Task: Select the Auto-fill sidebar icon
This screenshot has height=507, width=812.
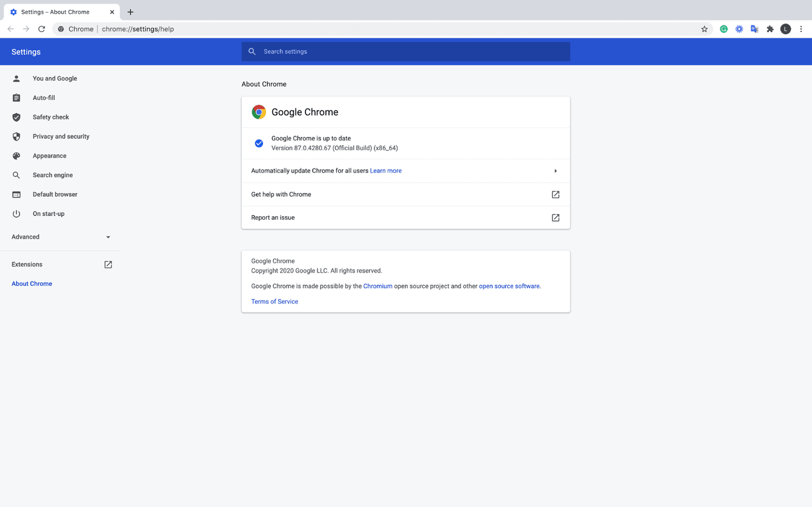Action: click(16, 98)
